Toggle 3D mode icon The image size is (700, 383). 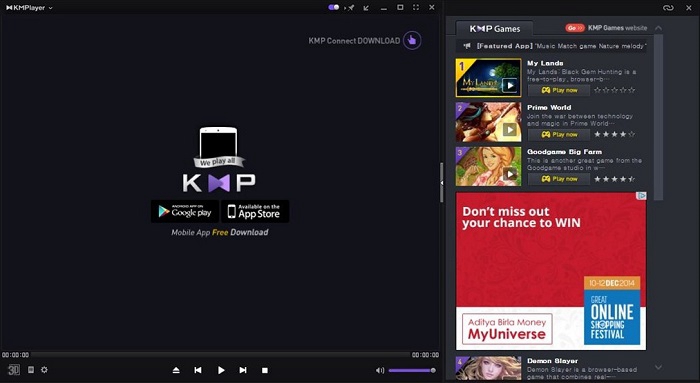14,370
